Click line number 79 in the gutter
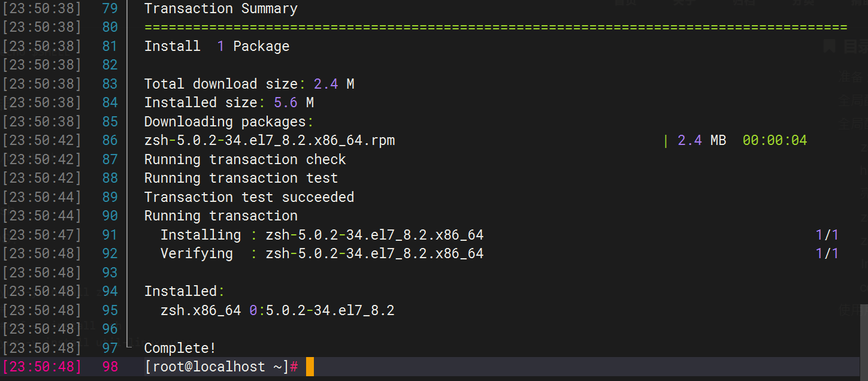The height and width of the screenshot is (381, 868). [110, 8]
